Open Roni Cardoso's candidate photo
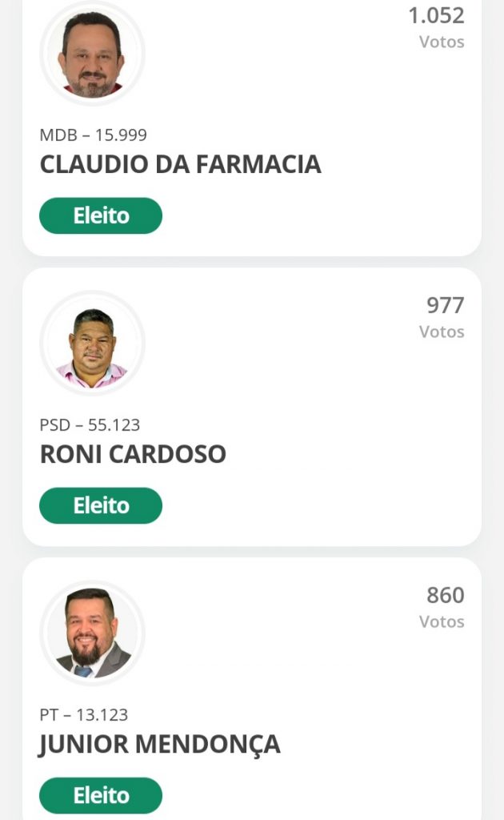The image size is (504, 820). [92, 344]
